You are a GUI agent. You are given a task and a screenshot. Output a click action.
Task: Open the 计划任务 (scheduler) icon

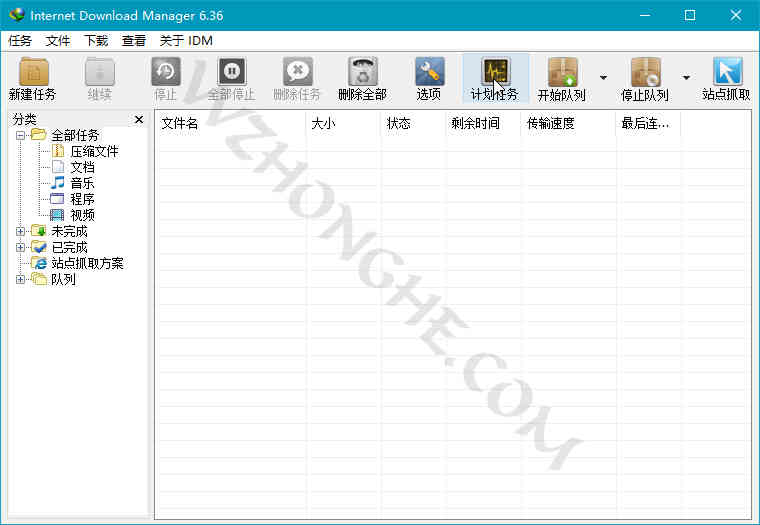495,72
